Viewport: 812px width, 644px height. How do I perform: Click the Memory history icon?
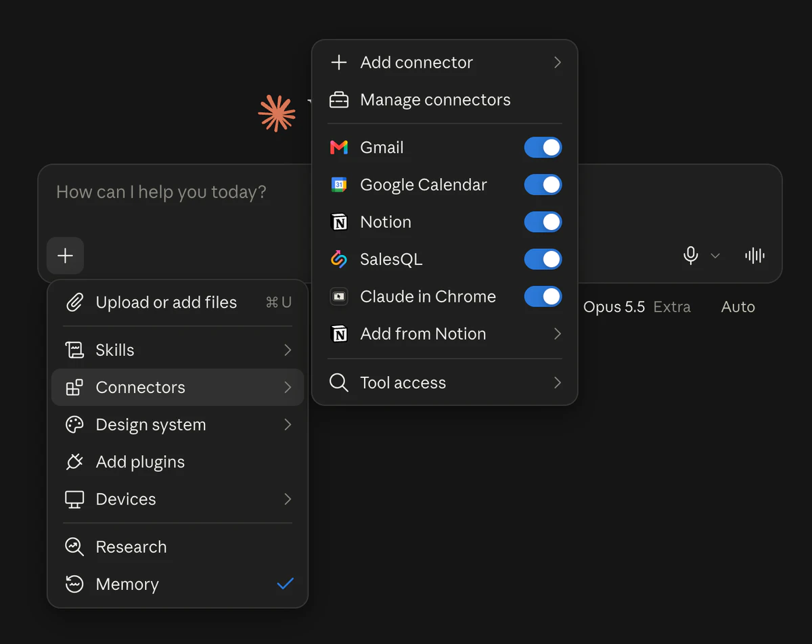(x=74, y=584)
